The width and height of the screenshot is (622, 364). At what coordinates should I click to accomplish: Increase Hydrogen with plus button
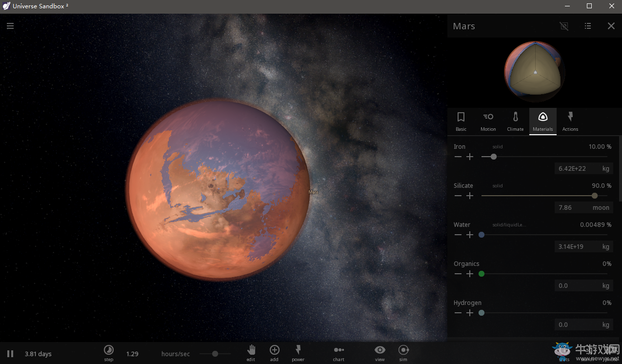click(x=470, y=313)
